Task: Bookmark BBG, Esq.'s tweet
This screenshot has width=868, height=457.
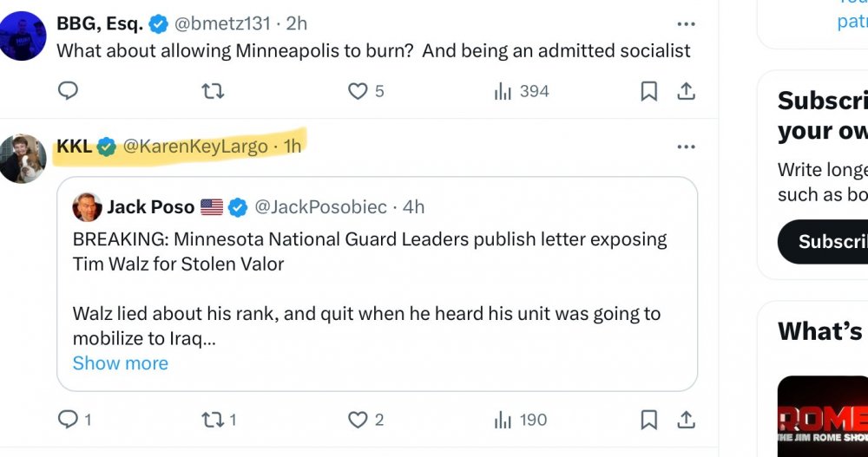Action: 648,91
